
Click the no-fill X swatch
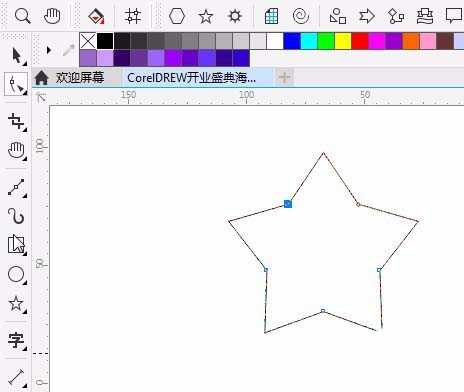(88, 41)
